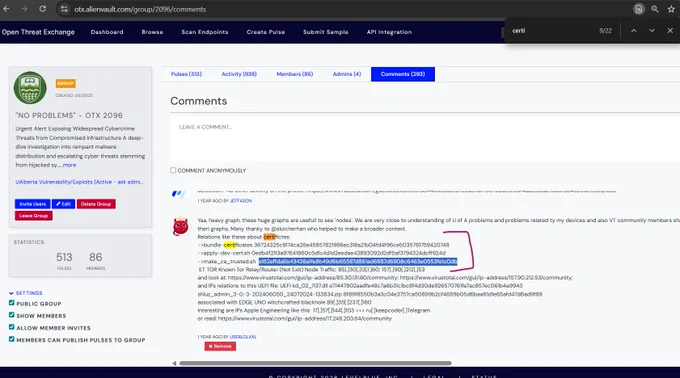Open the Dashboard menu item

pos(107,32)
